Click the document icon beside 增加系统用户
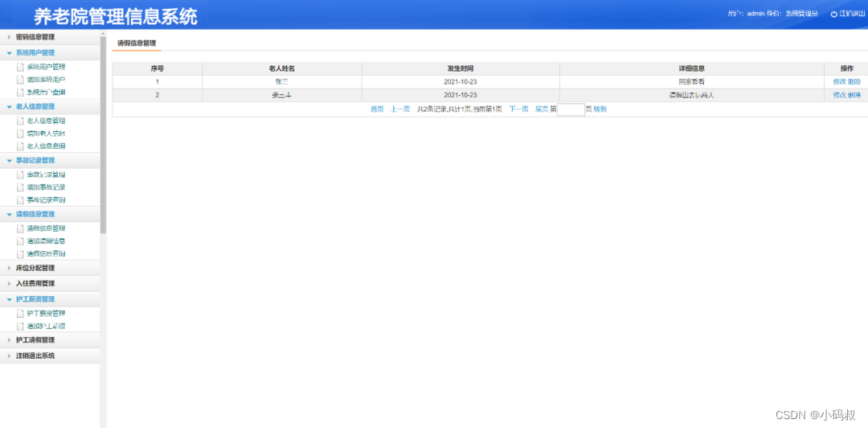Image resolution: width=868 pixels, height=428 pixels. click(21, 80)
